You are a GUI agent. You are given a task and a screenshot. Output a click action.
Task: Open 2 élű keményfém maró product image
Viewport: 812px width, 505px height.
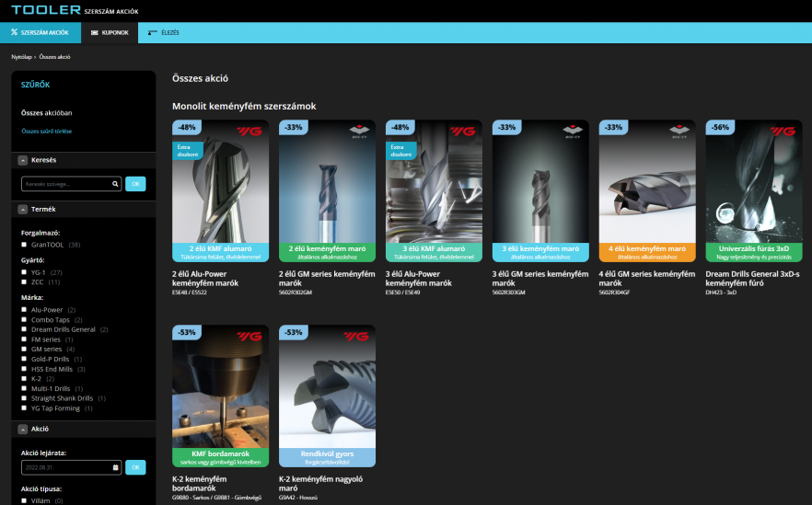point(328,191)
